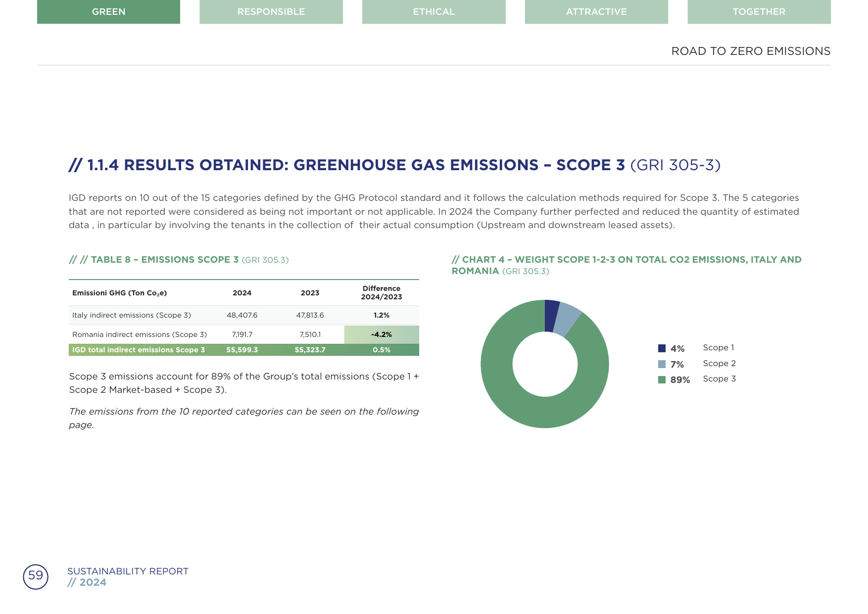Click the 2023 column header
Screen dimensions: 868x614
310,293
